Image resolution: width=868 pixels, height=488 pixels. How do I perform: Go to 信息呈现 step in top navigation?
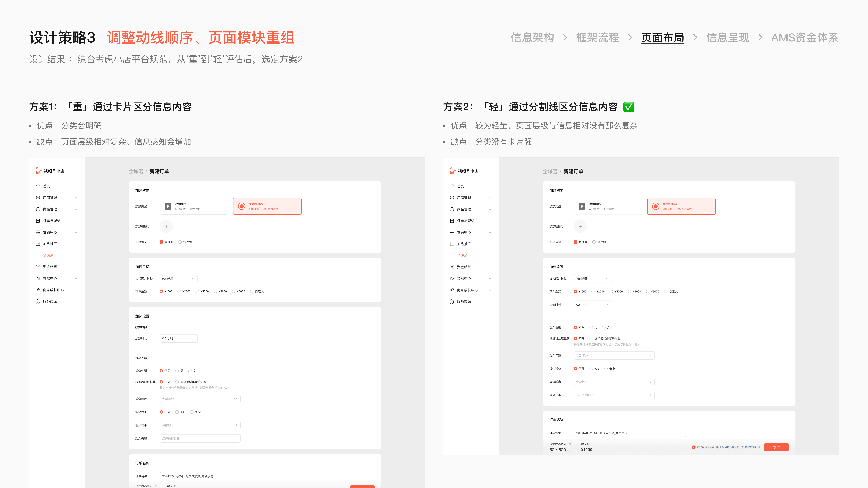(x=728, y=37)
